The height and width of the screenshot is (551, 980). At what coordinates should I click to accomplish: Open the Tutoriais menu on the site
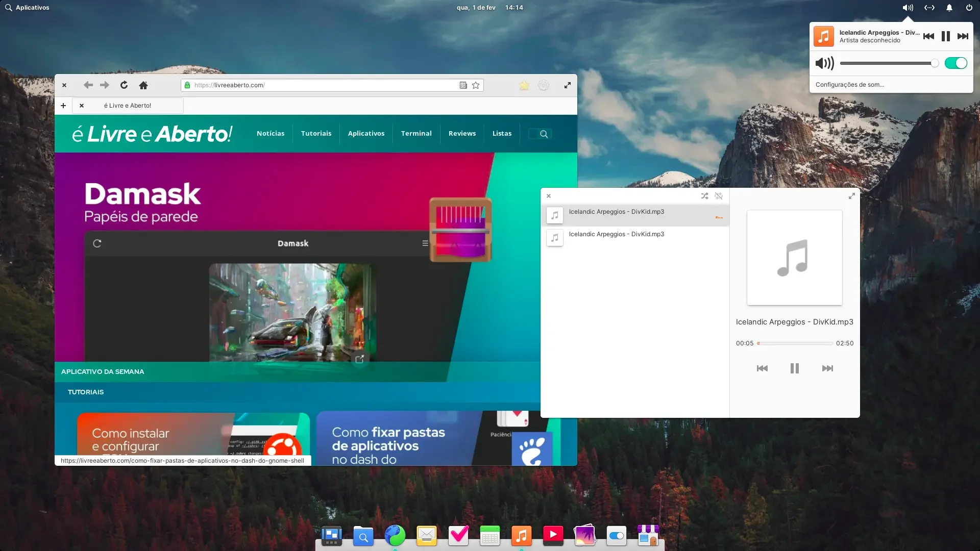click(x=316, y=134)
